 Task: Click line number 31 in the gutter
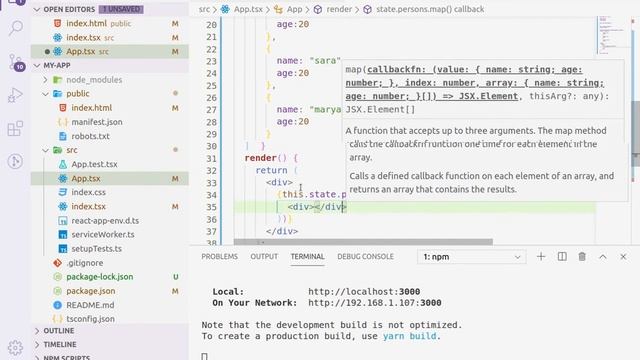[211, 158]
